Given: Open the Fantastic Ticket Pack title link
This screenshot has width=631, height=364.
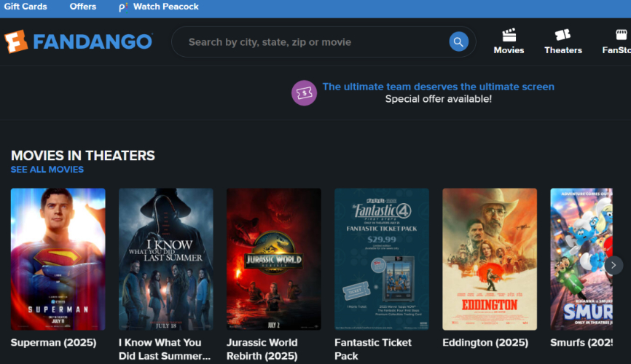Looking at the screenshot, I should 373,349.
